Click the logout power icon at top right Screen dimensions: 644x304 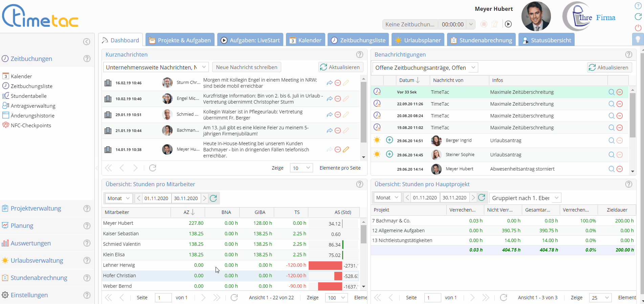click(x=638, y=28)
